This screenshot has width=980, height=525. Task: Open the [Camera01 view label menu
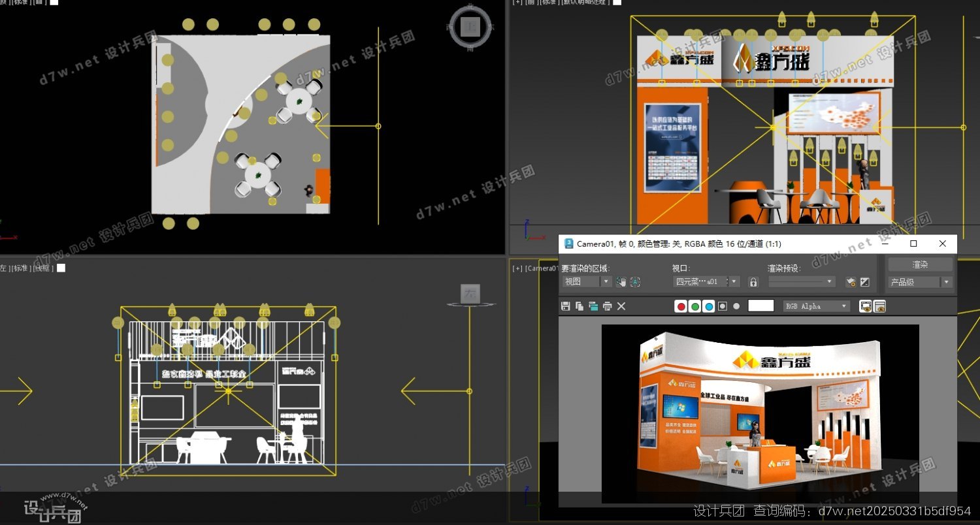click(542, 268)
